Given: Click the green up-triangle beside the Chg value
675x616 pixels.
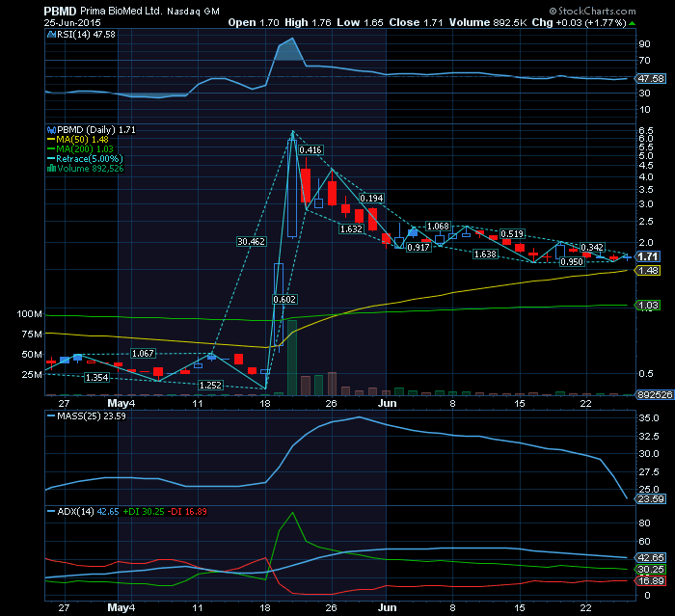Looking at the screenshot, I should tap(632, 23).
